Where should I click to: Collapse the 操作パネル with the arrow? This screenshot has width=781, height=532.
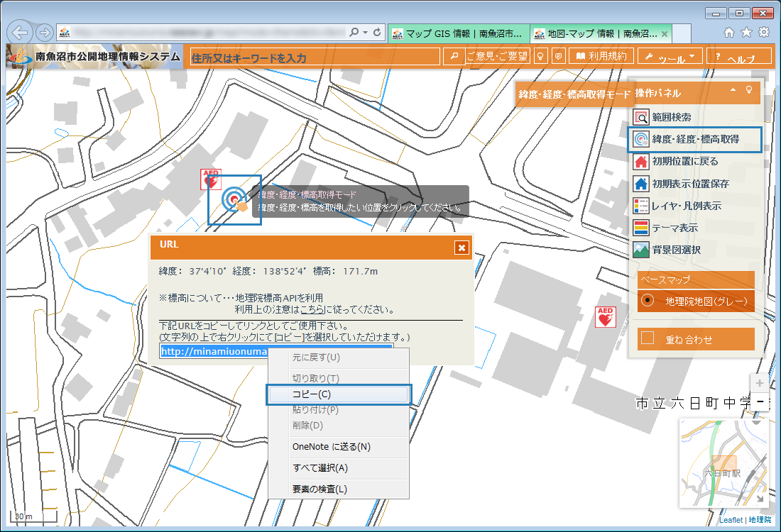733,89
